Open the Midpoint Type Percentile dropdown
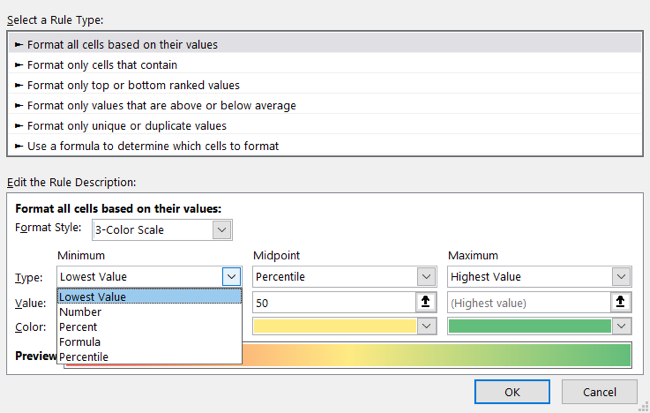650x413 pixels. [426, 277]
